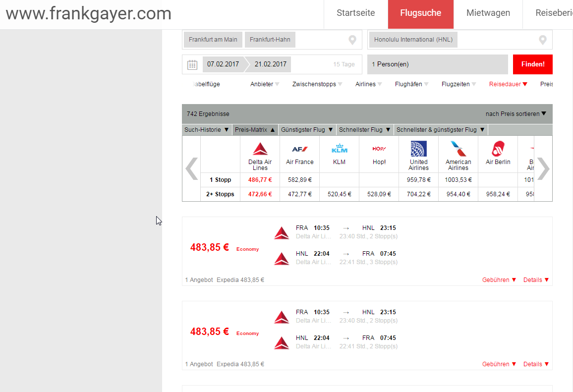Change the departure date 07.02.2017
The width and height of the screenshot is (573, 392).
[x=223, y=64]
